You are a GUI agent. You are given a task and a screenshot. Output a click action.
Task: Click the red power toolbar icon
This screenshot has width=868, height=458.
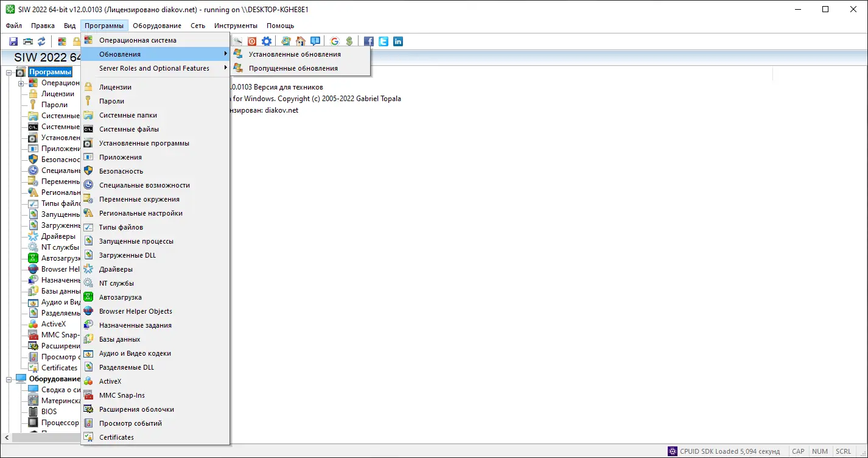pyautogui.click(x=252, y=41)
